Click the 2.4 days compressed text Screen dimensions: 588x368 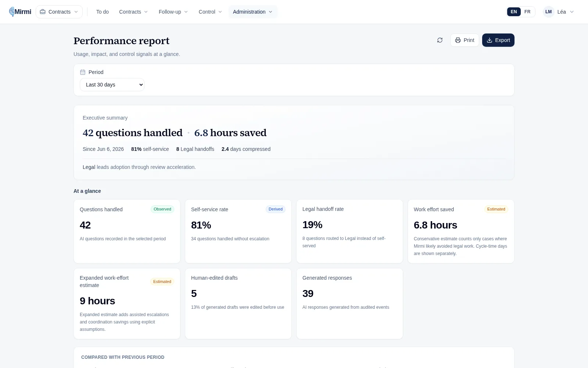[246, 149]
